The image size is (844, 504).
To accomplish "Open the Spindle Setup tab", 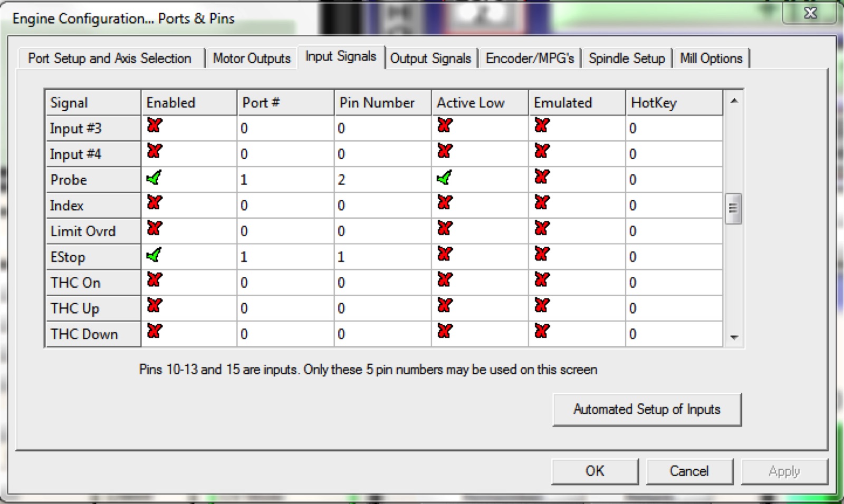I will click(x=627, y=59).
